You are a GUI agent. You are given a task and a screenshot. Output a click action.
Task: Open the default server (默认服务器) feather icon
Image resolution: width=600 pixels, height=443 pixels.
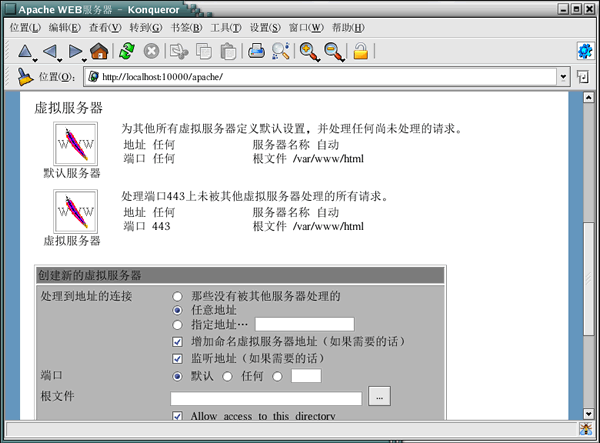click(75, 144)
